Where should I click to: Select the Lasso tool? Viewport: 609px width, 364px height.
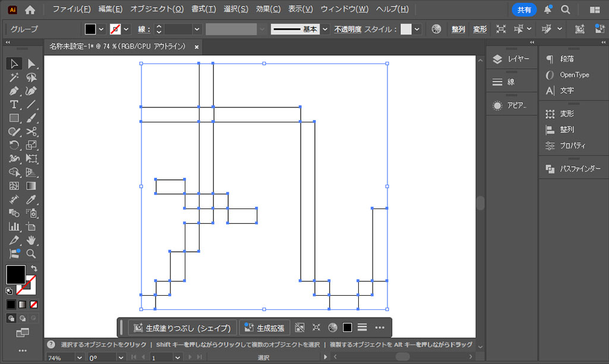pyautogui.click(x=31, y=78)
